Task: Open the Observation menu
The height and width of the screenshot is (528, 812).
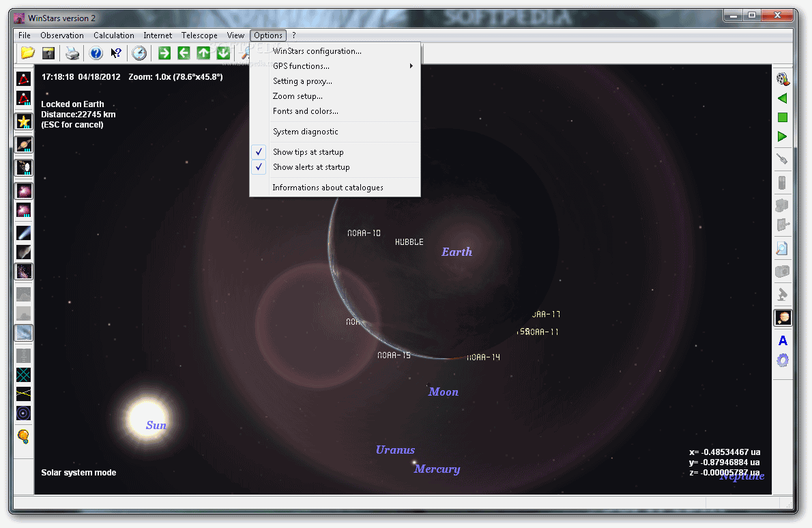Action: (x=62, y=35)
